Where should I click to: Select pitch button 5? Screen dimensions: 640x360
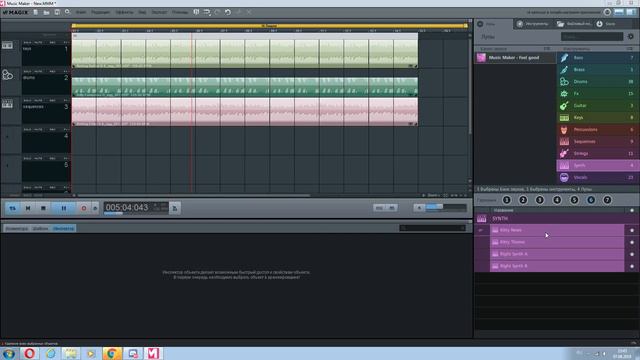(574, 200)
